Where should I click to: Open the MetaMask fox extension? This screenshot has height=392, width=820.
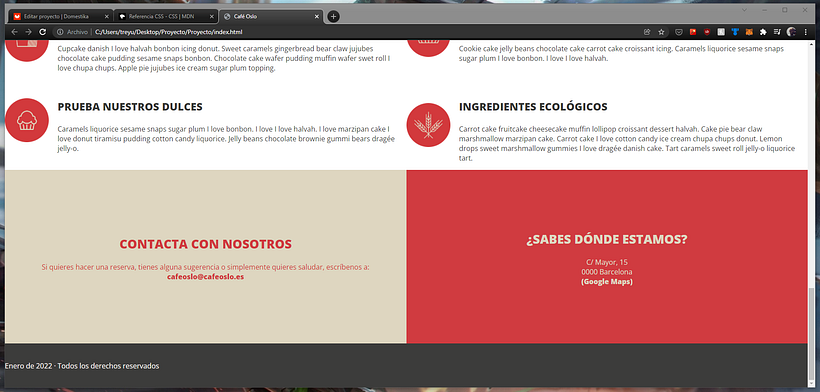(x=749, y=32)
